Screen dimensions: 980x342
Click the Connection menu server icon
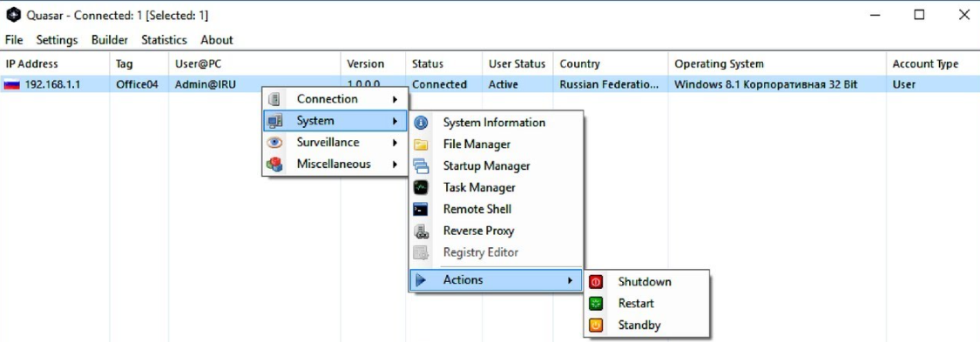pyautogui.click(x=274, y=99)
